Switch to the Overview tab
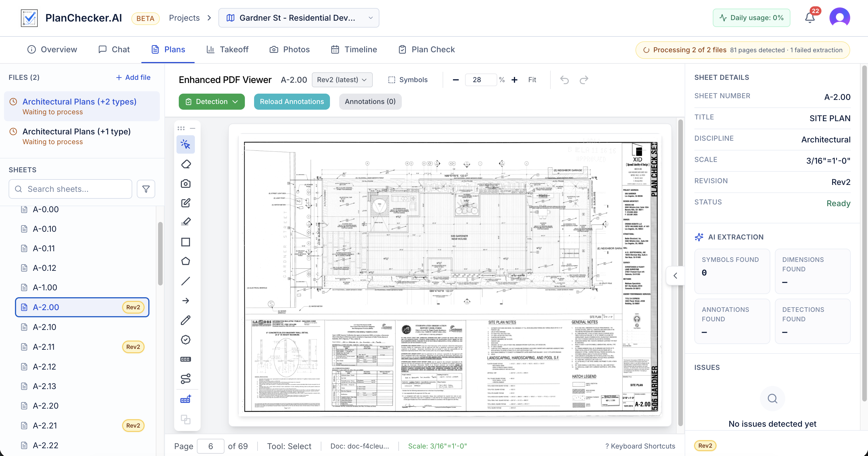Screen dimensions: 868x456 tap(52, 49)
